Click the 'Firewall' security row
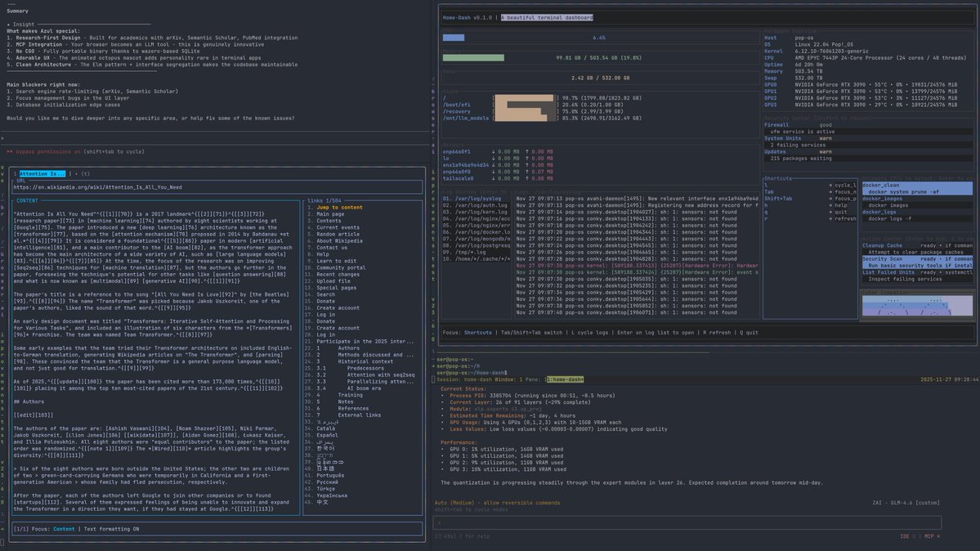The image size is (980, 551). pyautogui.click(x=867, y=125)
